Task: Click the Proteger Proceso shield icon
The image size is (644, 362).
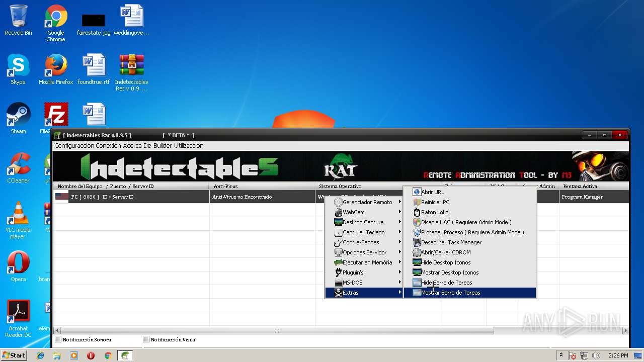Action: [417, 232]
